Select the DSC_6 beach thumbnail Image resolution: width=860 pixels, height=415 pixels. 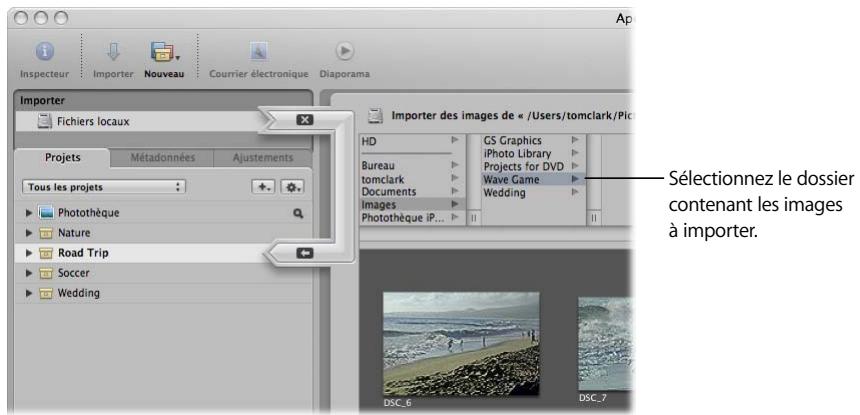click(x=461, y=344)
